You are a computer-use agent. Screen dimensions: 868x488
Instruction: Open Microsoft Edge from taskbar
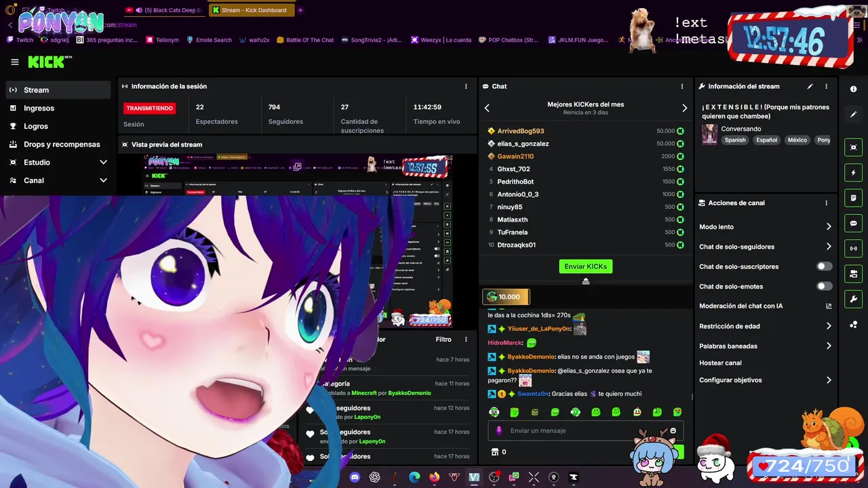[x=414, y=477]
